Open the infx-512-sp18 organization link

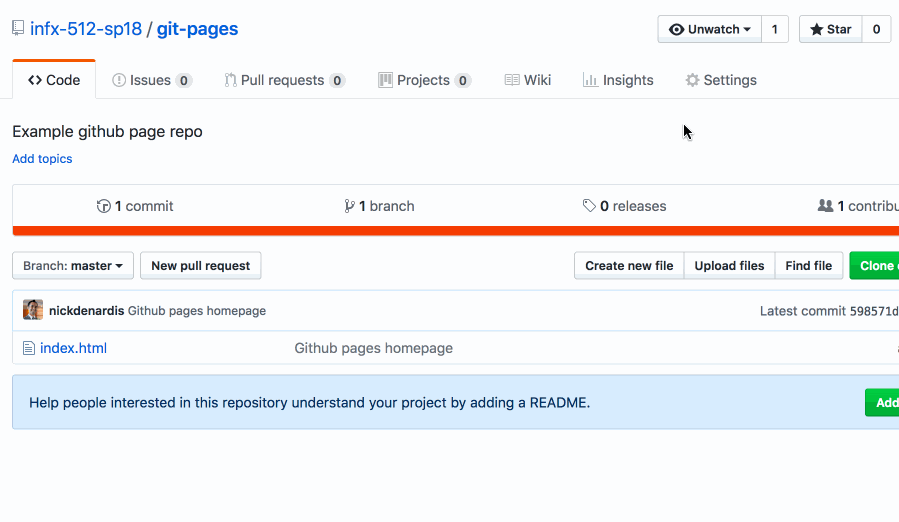tap(86, 29)
